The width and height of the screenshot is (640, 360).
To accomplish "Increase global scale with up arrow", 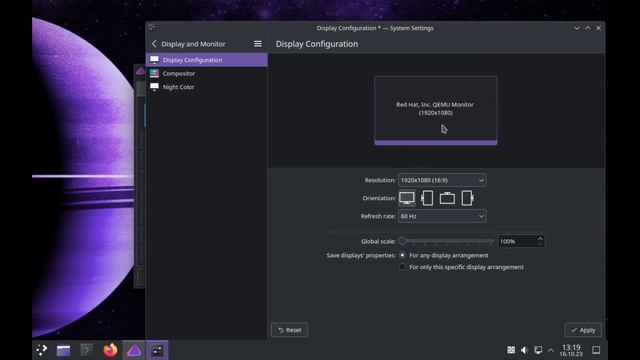I will tap(540, 238).
